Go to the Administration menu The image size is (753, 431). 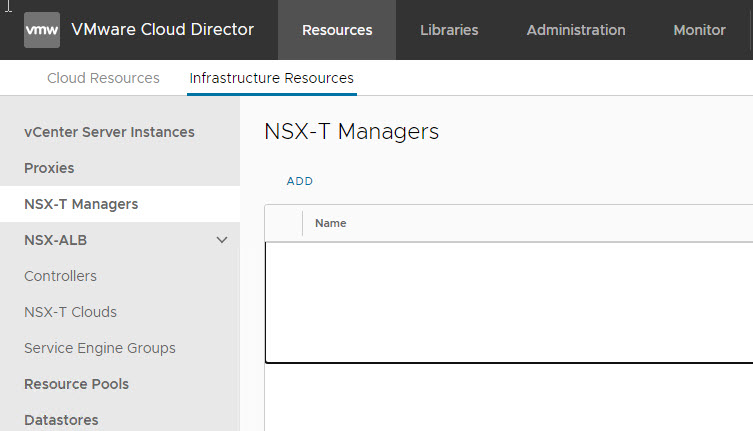coord(576,30)
